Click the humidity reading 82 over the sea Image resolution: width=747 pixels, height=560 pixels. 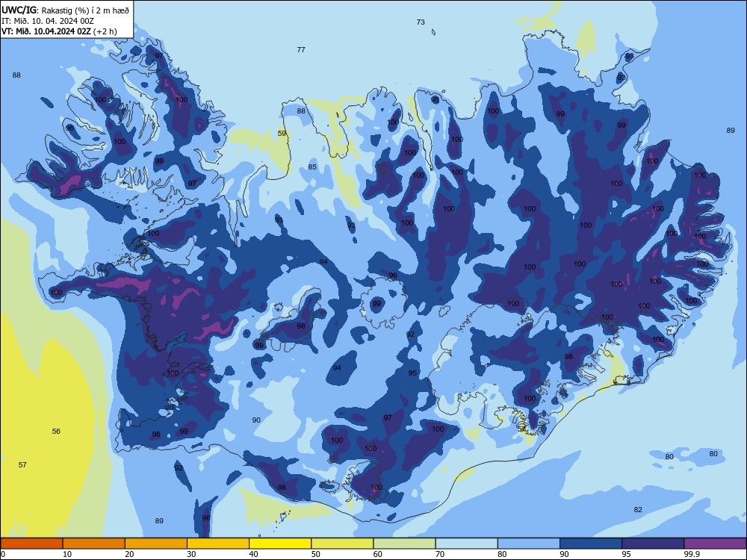tap(638, 509)
